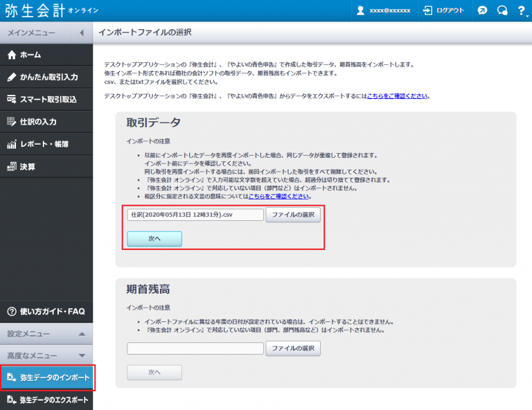This screenshot has height=410, width=532.
Task: Select 弥生データのインポート in the sidebar
Action: (x=47, y=377)
